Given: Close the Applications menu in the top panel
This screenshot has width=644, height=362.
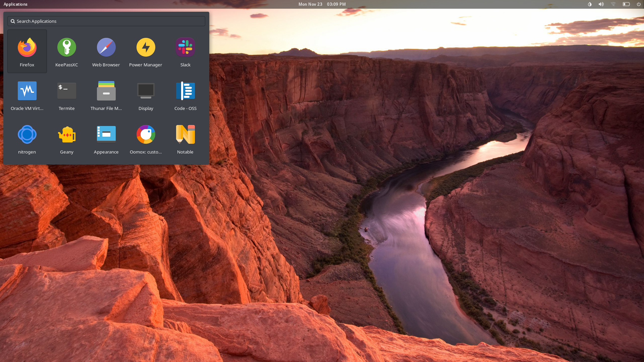Looking at the screenshot, I should 15,4.
